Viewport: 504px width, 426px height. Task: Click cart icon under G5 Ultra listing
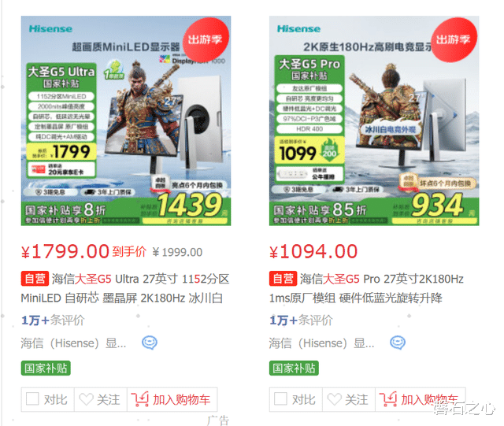coord(140,399)
